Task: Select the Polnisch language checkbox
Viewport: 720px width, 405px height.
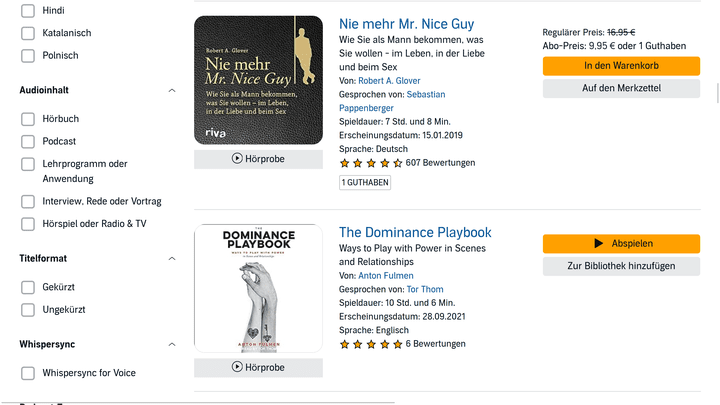Action: tap(28, 56)
